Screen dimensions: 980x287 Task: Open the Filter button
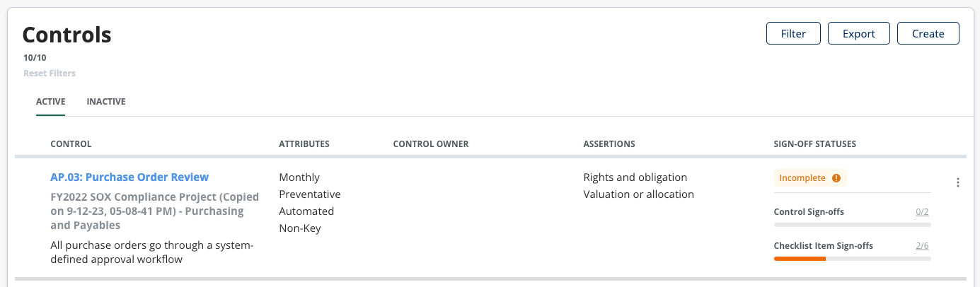point(793,33)
